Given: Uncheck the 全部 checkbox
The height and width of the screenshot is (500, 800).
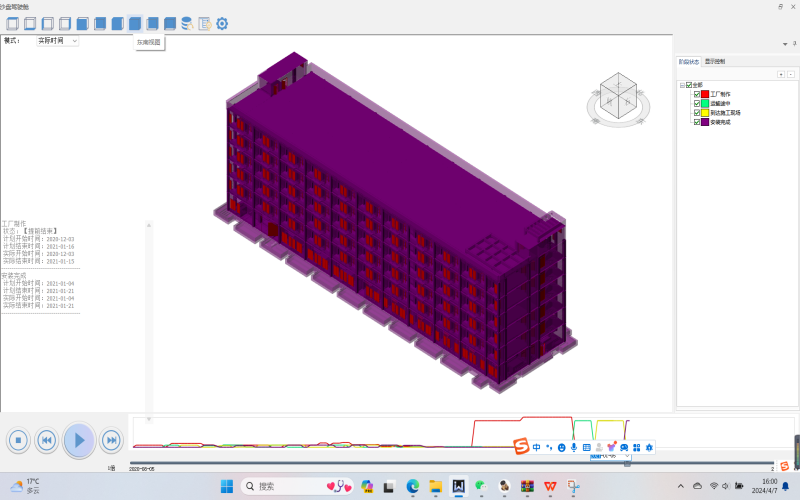Looking at the screenshot, I should point(689,85).
